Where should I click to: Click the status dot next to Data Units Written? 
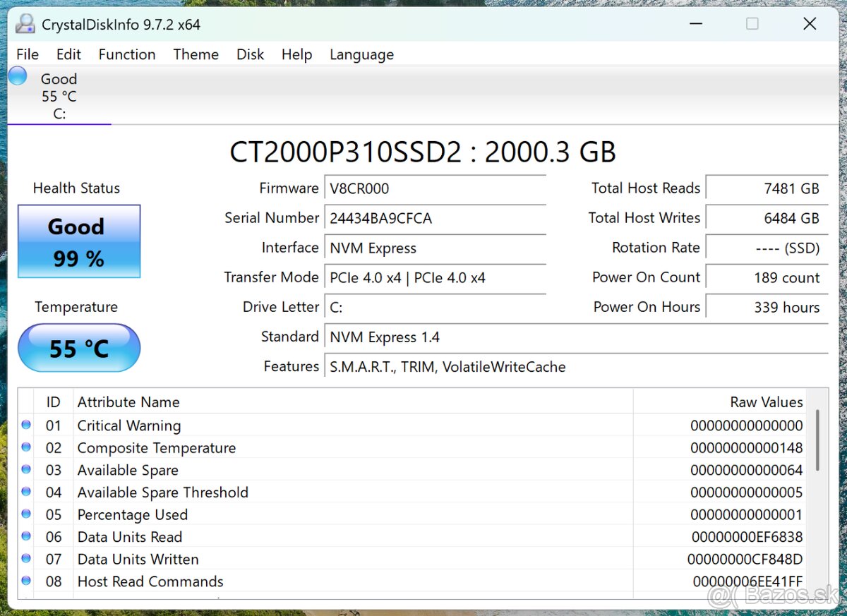(25, 558)
